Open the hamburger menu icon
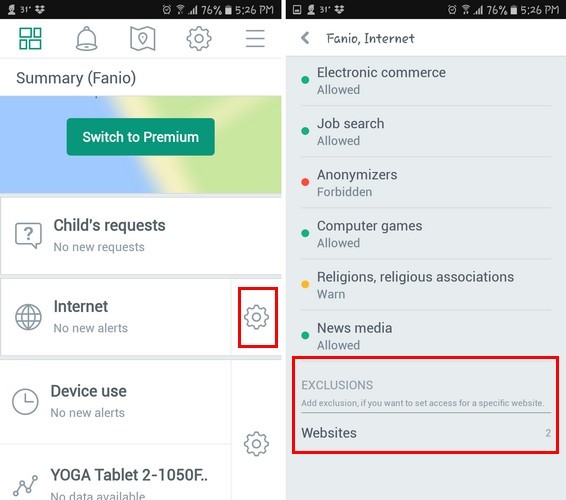This screenshot has width=566, height=500. [255, 38]
